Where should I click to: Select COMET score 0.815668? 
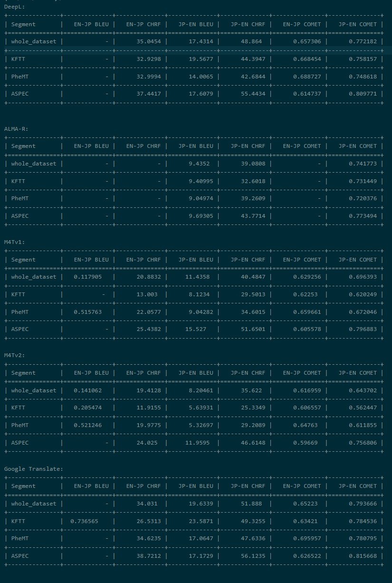pos(363,556)
